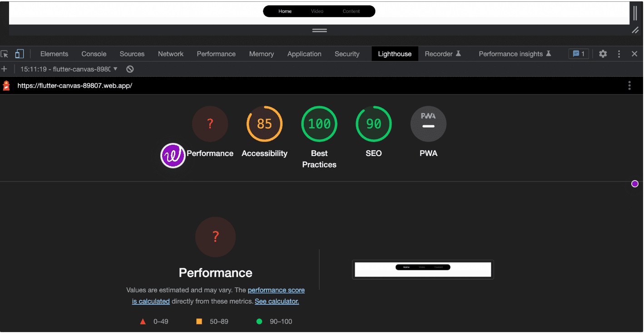Clear all Lighthouse reports with the block icon

[x=129, y=69]
